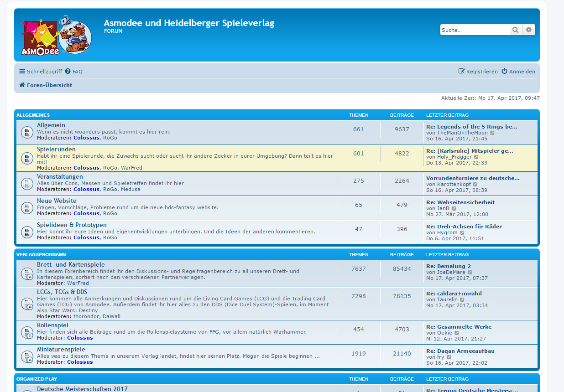Open post 'Re: Legends of the 5 Rings be…'
564x392 pixels.
(472, 127)
